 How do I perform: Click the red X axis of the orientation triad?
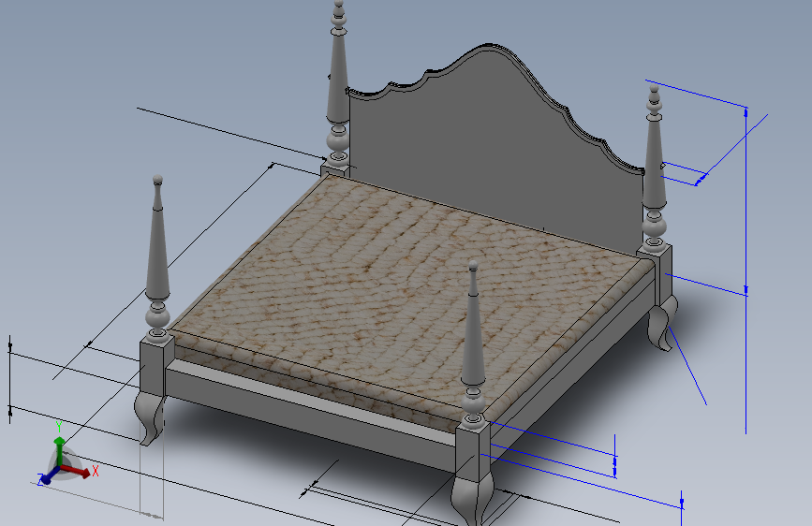coord(78,471)
